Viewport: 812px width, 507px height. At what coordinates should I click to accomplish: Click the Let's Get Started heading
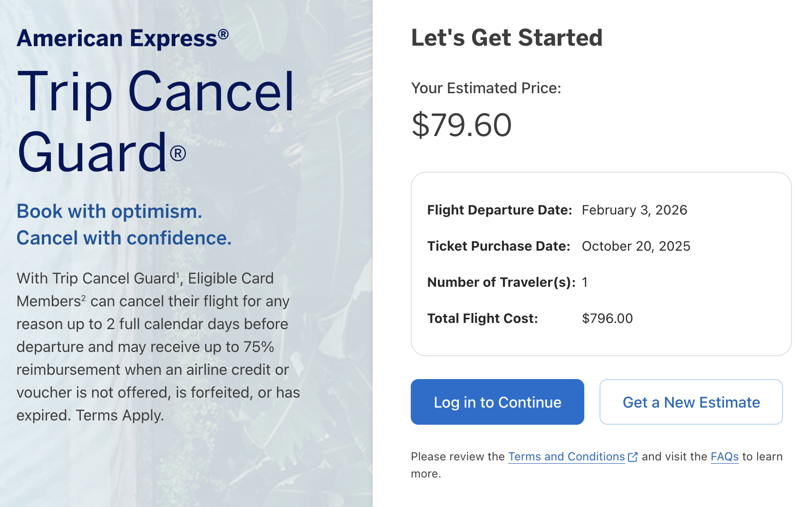[506, 38]
